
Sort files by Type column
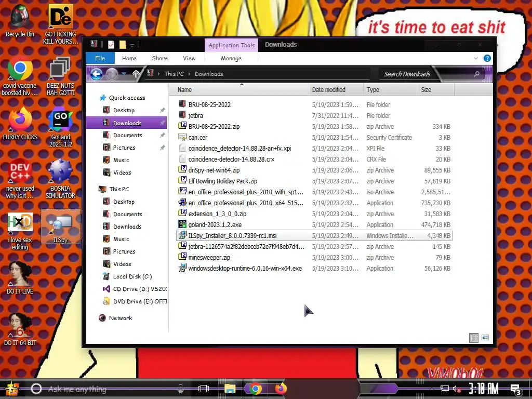[391, 89]
